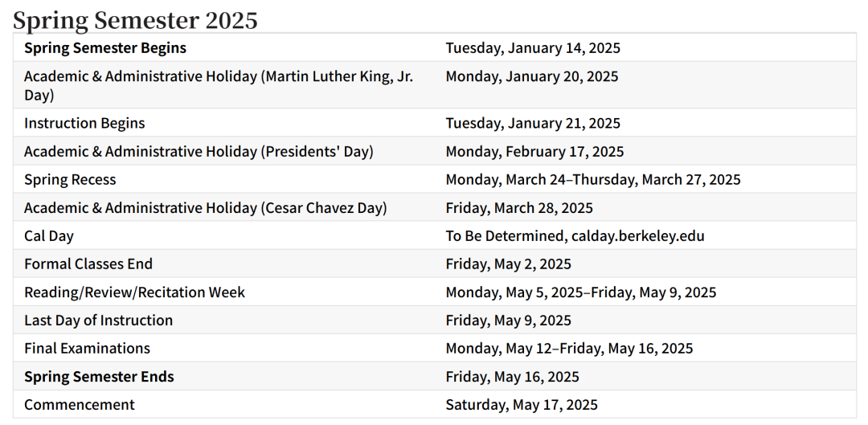Click the Presidents' Day holiday entry

pos(199,152)
